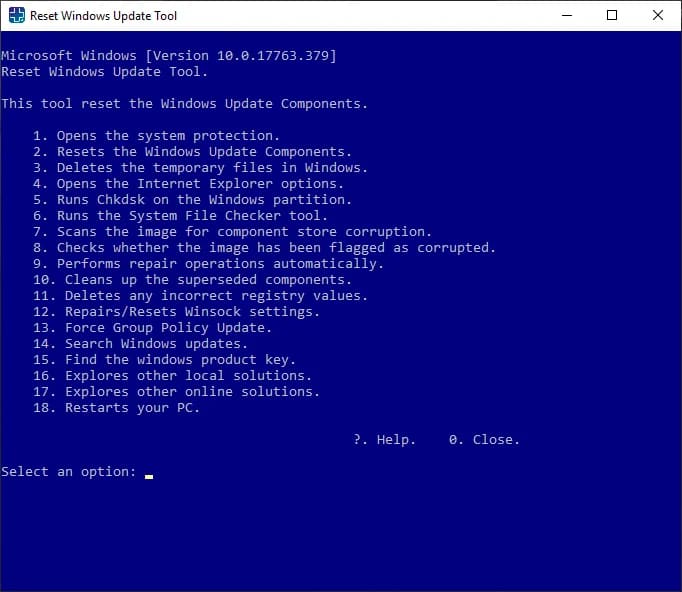The height and width of the screenshot is (592, 682).
Task: Click 'Performs repair operations automatically' entry
Action: tap(209, 264)
